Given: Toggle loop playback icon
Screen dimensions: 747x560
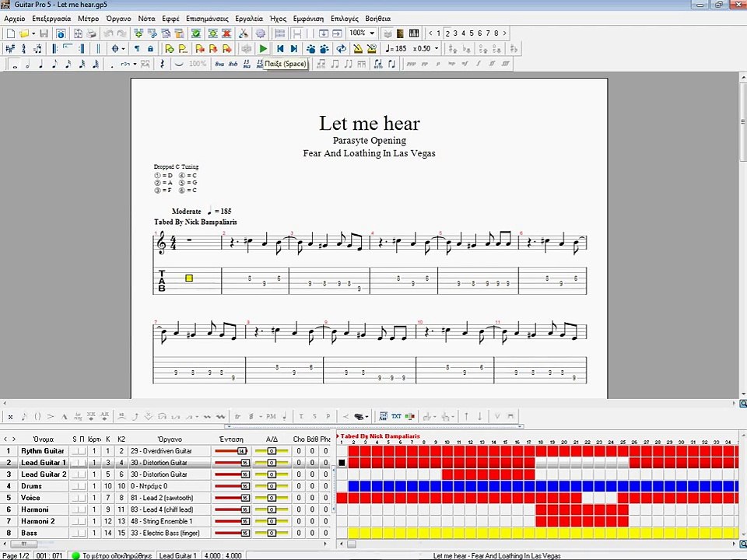Looking at the screenshot, I should click(x=341, y=48).
